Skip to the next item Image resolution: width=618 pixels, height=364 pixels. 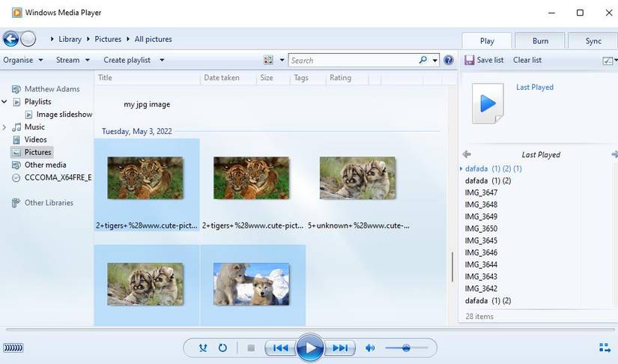tap(339, 348)
